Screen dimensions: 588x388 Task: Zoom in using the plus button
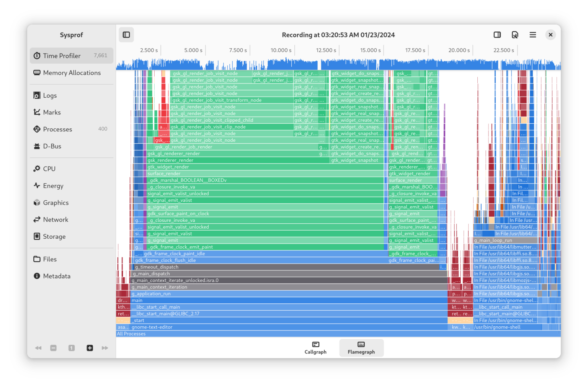pos(90,348)
